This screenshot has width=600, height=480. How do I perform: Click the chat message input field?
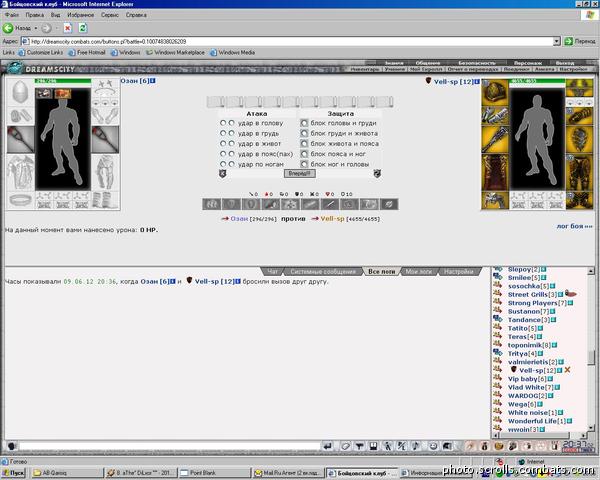(170, 446)
